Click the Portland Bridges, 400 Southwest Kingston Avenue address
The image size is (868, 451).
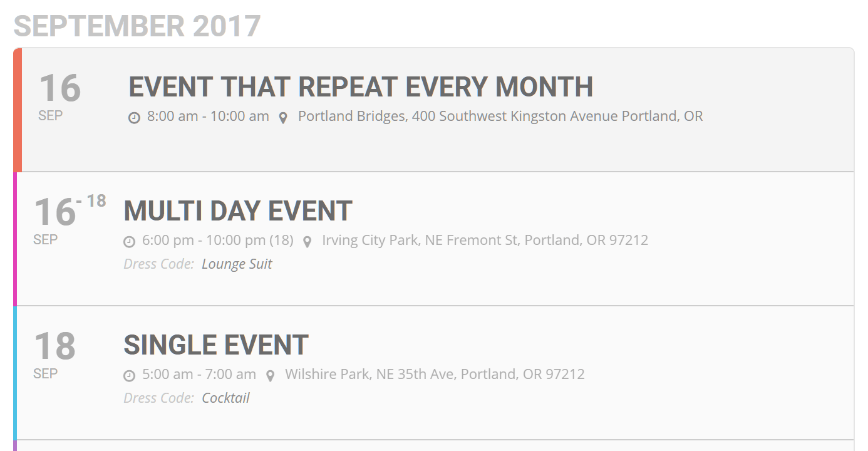[500, 117]
